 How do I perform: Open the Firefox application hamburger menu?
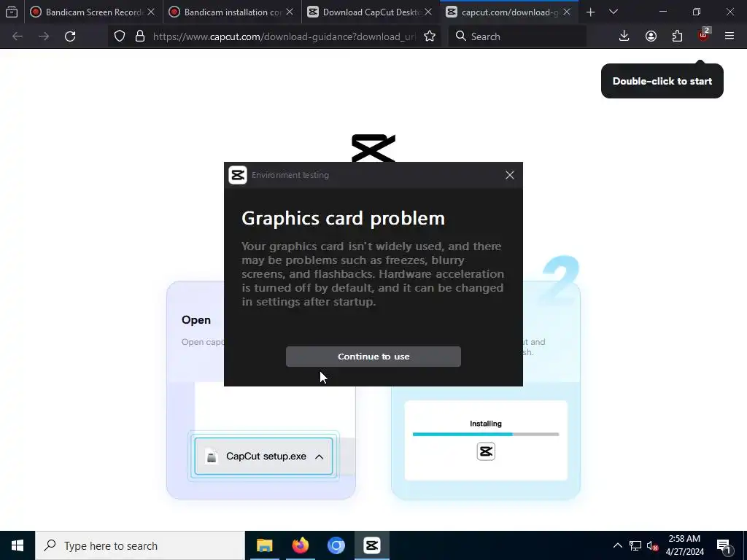[729, 36]
